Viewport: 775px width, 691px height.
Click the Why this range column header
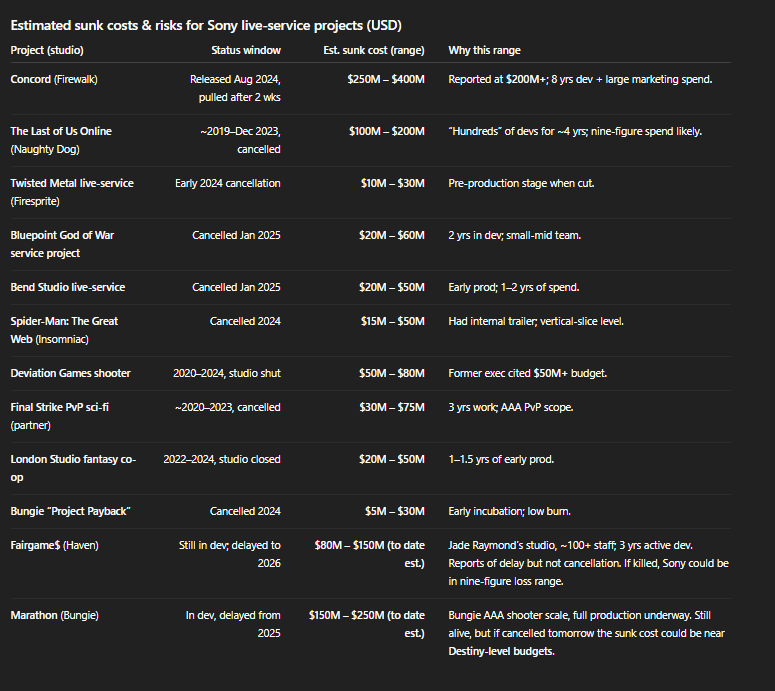point(484,50)
